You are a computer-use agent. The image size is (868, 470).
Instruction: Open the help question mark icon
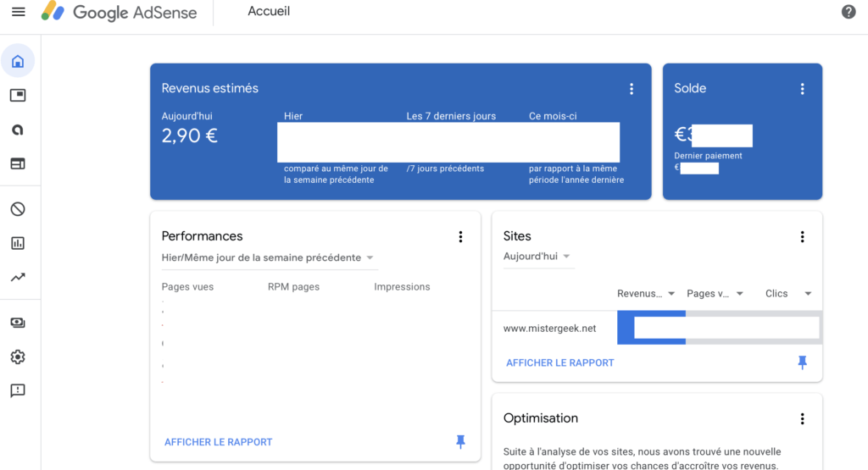[848, 12]
